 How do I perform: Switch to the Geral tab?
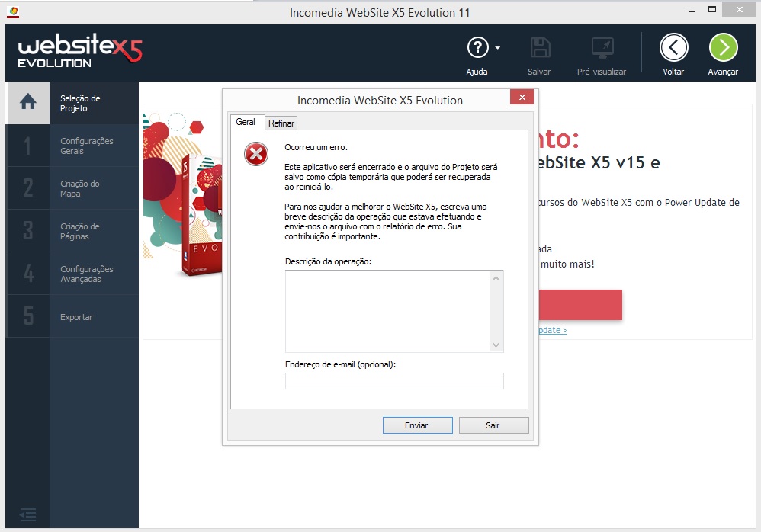[x=246, y=122]
